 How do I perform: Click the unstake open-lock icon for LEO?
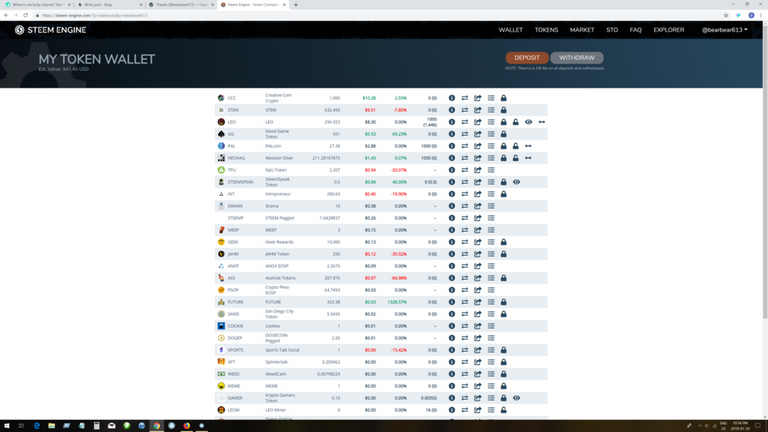point(516,122)
